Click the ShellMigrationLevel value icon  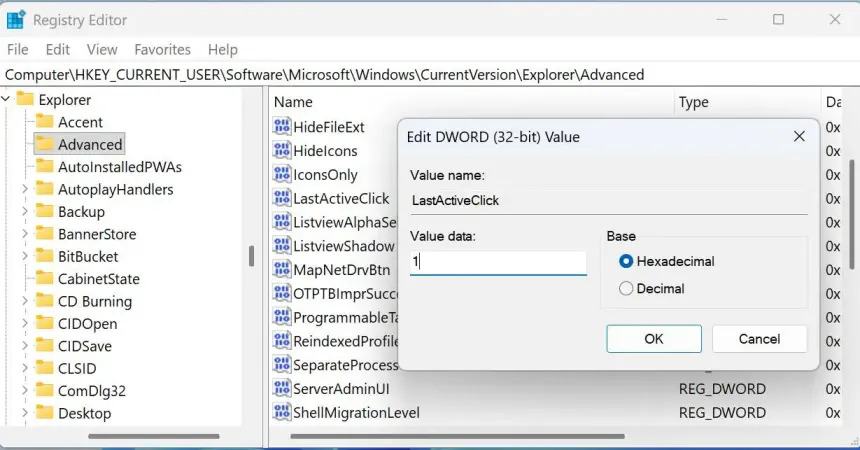(x=281, y=412)
